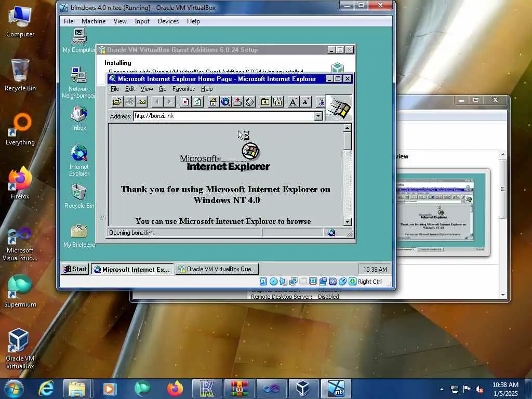
Task: Open VirtualBox Machine menu
Action: [94, 21]
